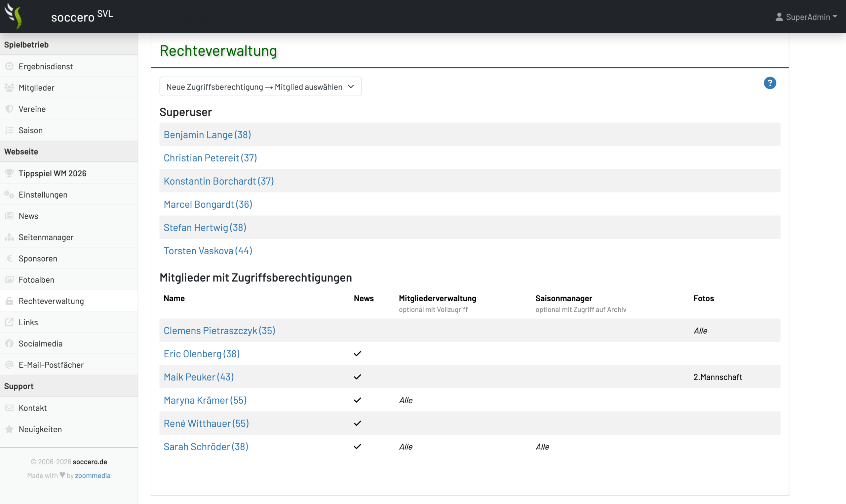Select Clemens Pietraszczyk in the permissions table
The width and height of the screenshot is (846, 504).
coord(219,331)
